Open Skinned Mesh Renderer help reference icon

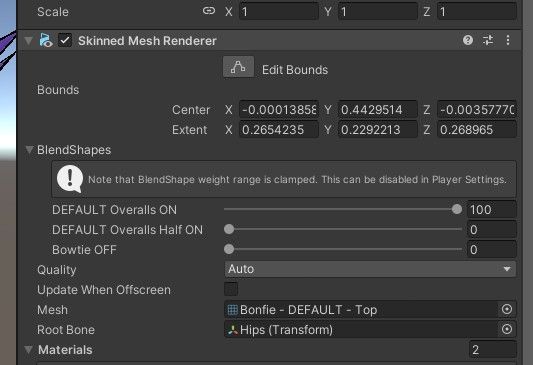click(x=468, y=40)
